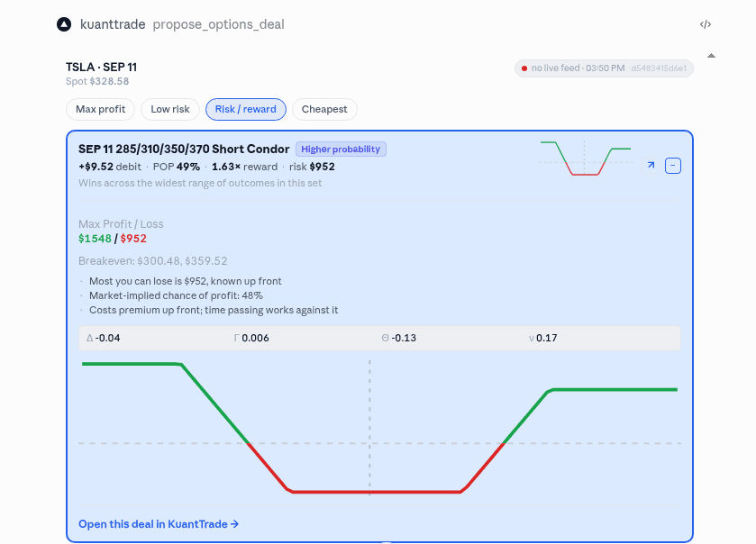Click the Breakeven $300.48, $359.52 line
The width and height of the screenshot is (756, 544).
tap(153, 260)
